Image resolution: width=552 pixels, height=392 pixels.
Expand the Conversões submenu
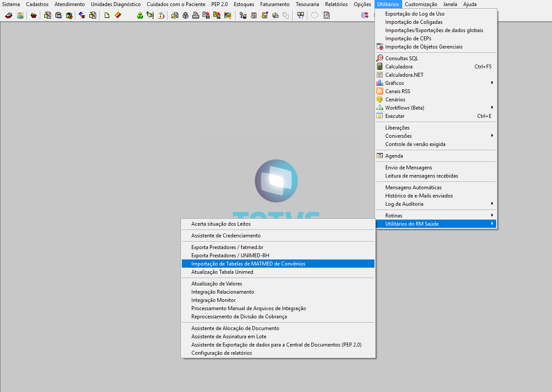tap(436, 136)
